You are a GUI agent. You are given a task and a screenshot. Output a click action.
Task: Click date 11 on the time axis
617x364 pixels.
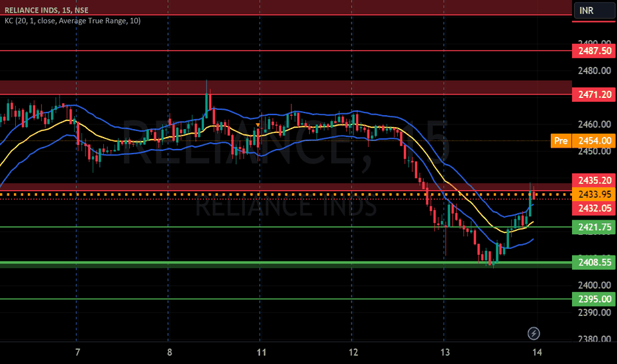click(x=261, y=352)
